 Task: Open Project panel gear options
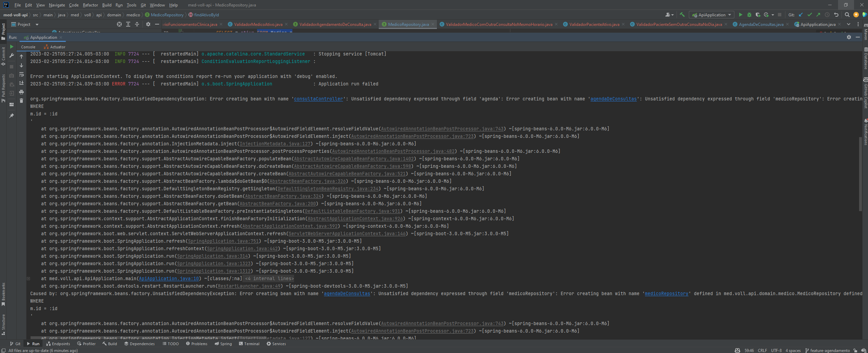point(148,24)
